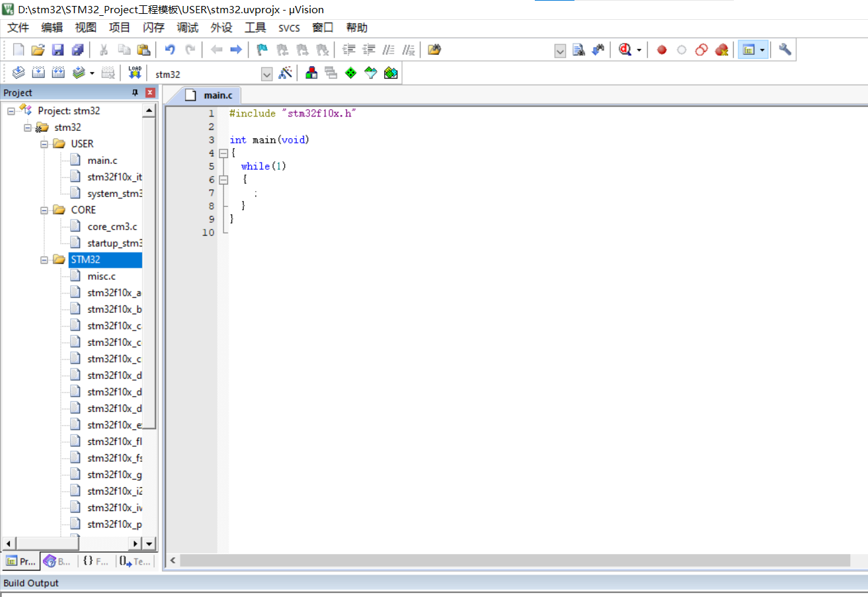Open the 文件 menu
868x597 pixels.
[x=19, y=28]
